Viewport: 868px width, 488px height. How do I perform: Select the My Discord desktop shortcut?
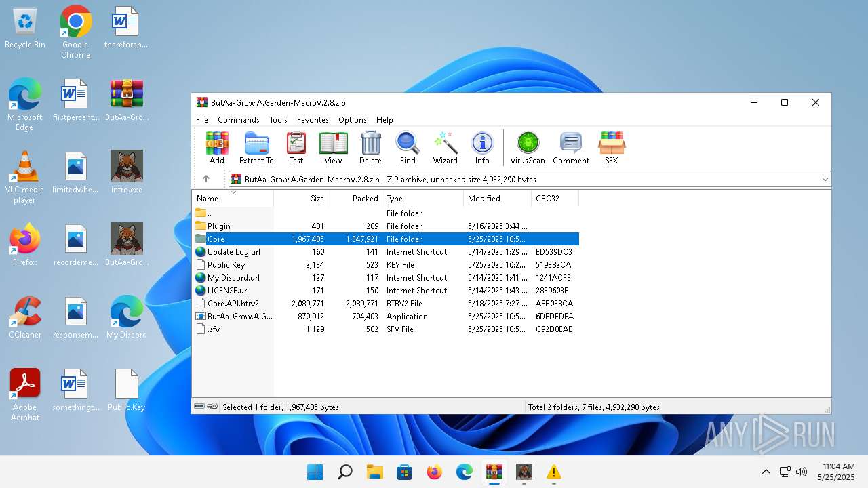pos(127,317)
